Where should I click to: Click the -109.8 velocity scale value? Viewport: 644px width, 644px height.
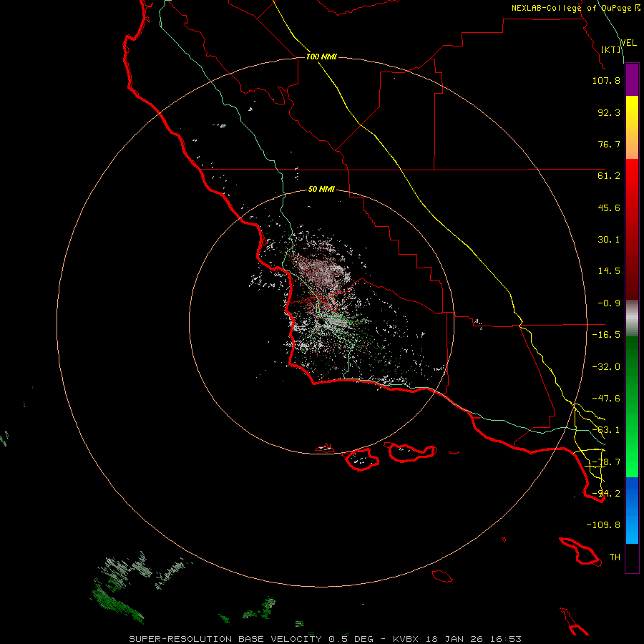(603, 525)
